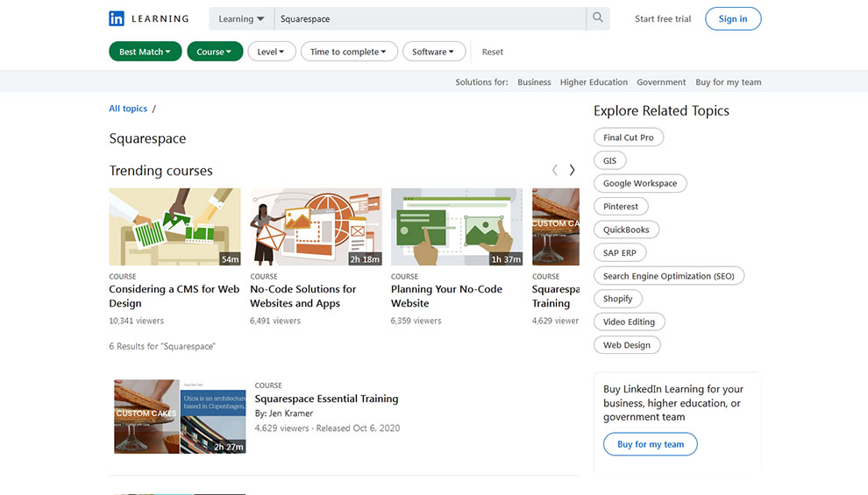Select the Video Editing topic
Image resolution: width=868 pixels, height=495 pixels.
(x=629, y=322)
